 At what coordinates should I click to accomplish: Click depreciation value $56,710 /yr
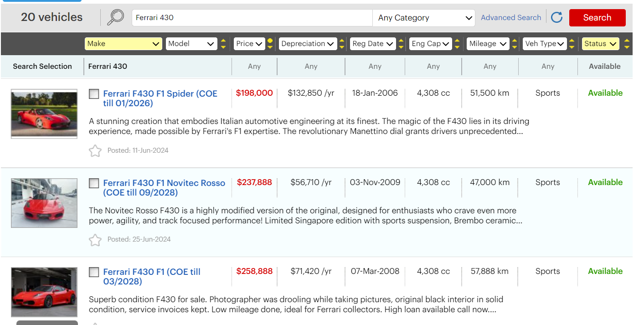point(311,182)
